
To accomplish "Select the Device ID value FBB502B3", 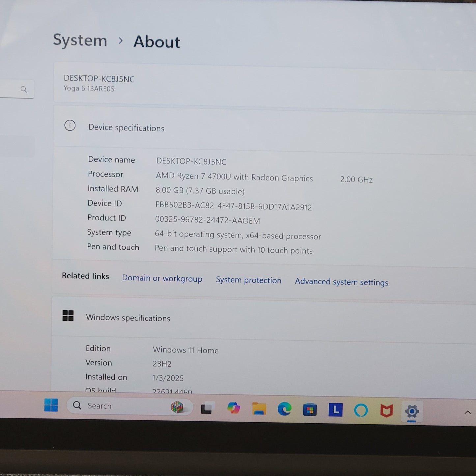I will (x=234, y=206).
